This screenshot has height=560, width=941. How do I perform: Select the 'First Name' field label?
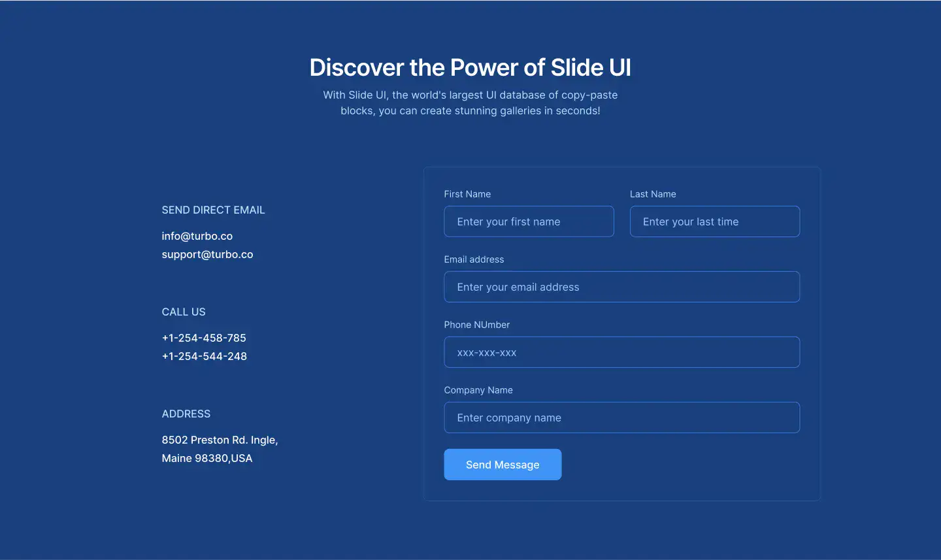click(x=467, y=194)
